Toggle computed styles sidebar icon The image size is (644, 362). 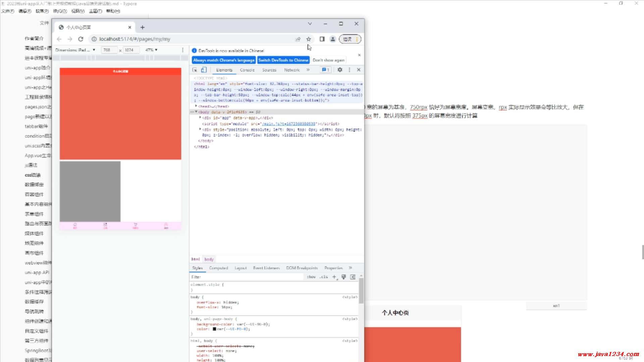353,277
